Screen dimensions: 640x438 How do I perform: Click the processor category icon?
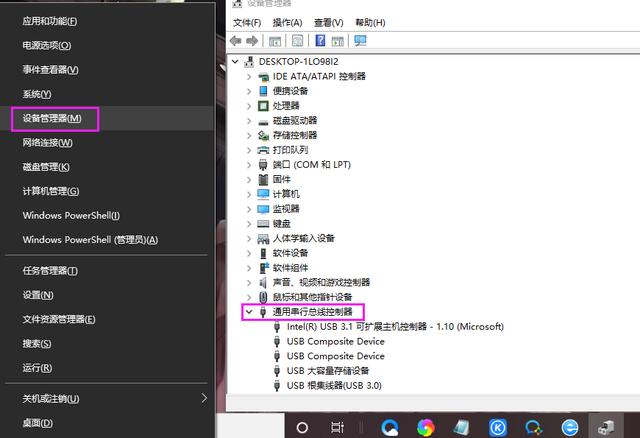tap(264, 106)
